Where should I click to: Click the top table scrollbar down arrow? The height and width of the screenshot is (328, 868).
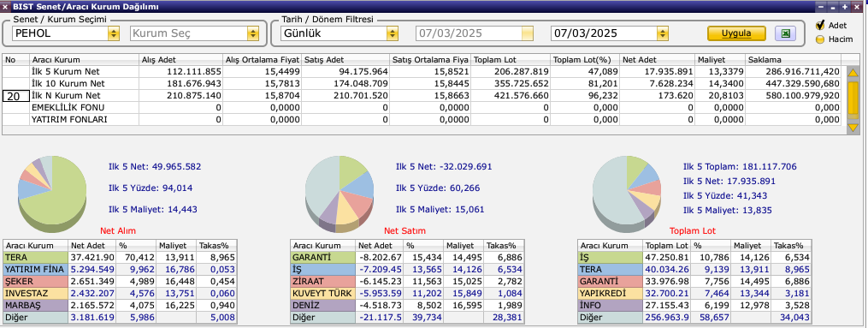pyautogui.click(x=853, y=128)
